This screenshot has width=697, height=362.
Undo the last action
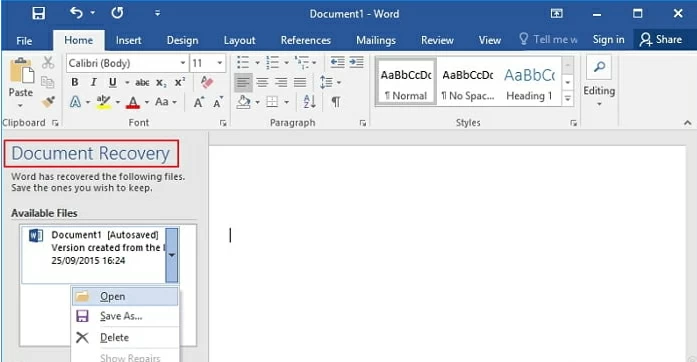[x=76, y=13]
